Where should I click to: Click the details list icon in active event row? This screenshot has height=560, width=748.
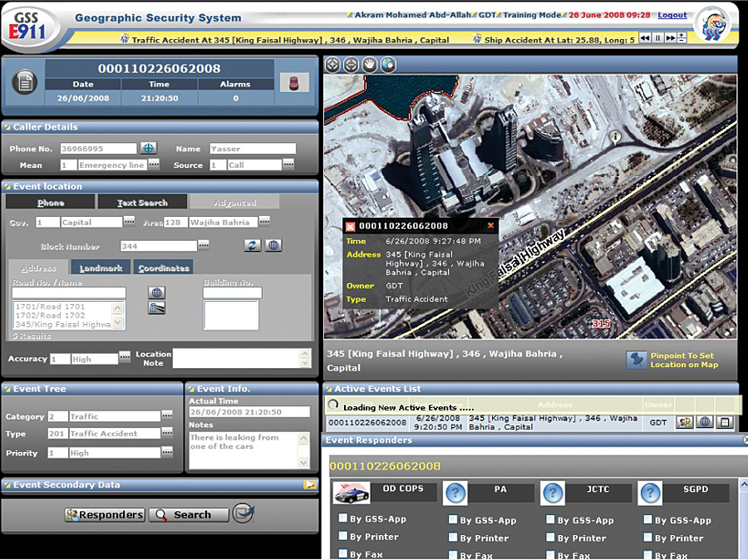725,422
